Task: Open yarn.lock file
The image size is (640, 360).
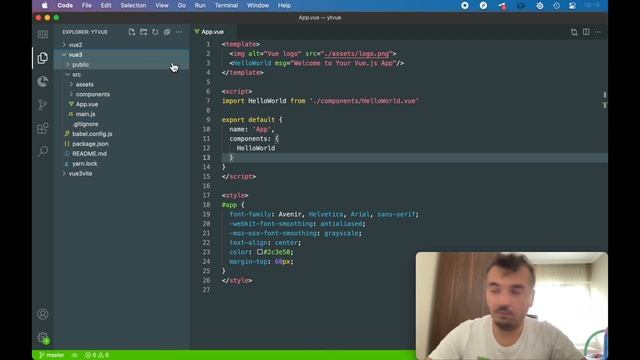Action: [x=121, y=163]
